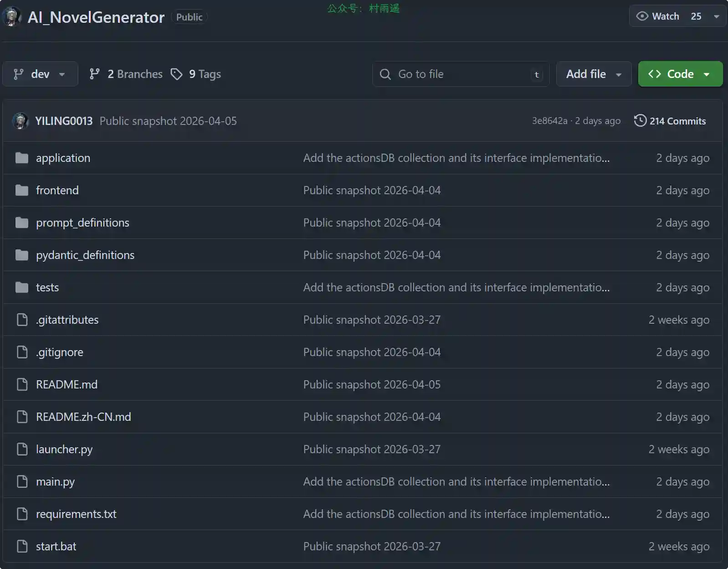Click YILING0013 avatar in commit row
The width and height of the screenshot is (728, 569).
click(x=20, y=121)
